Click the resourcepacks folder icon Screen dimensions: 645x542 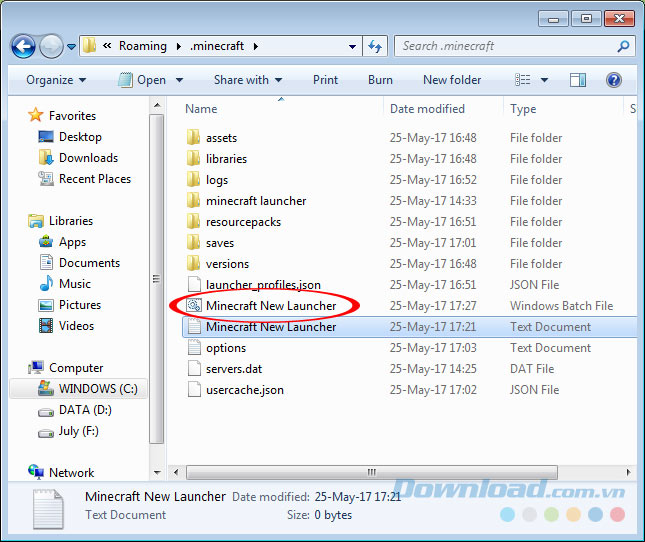[193, 221]
